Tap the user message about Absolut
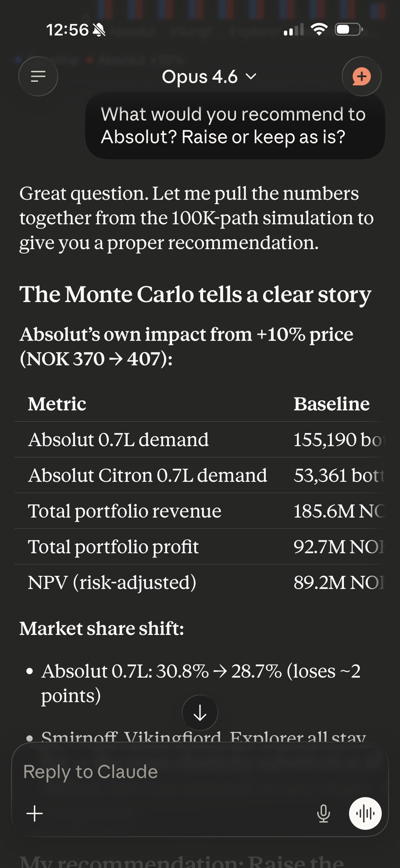Viewport: 400px width, 868px height. point(235,126)
